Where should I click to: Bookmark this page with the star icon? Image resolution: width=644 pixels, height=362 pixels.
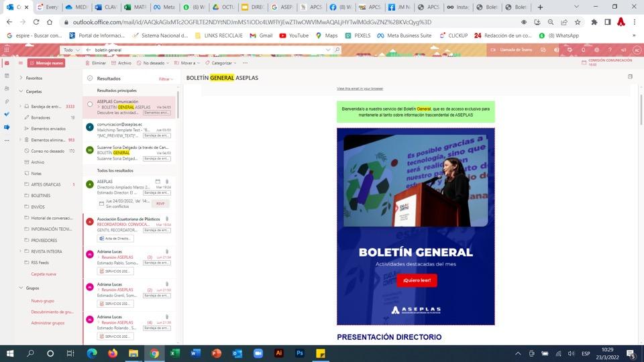point(578,22)
